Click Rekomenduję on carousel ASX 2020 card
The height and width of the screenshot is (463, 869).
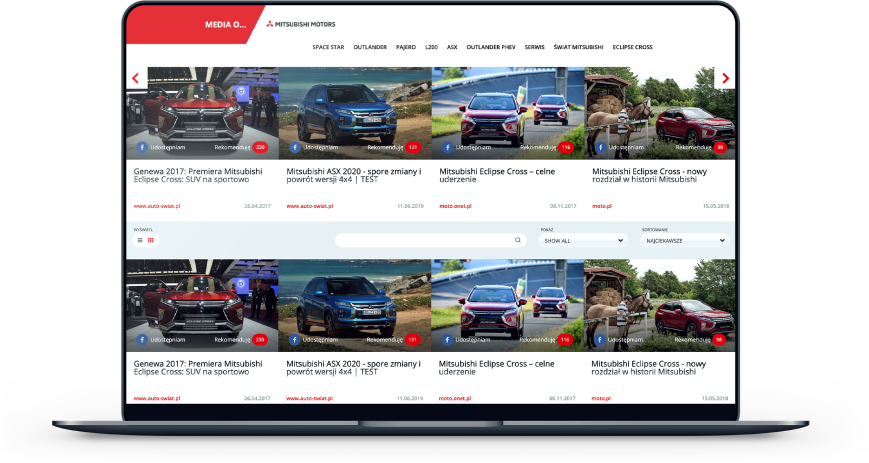coord(385,147)
